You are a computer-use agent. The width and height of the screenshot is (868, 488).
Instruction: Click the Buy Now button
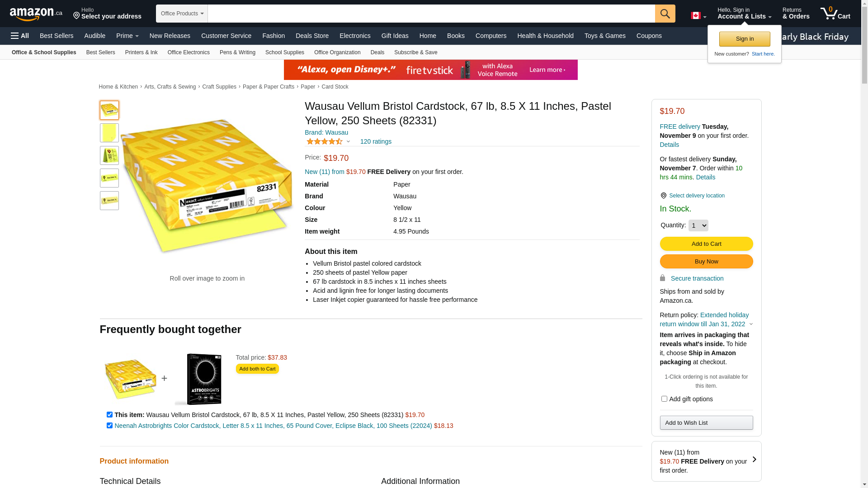point(706,262)
